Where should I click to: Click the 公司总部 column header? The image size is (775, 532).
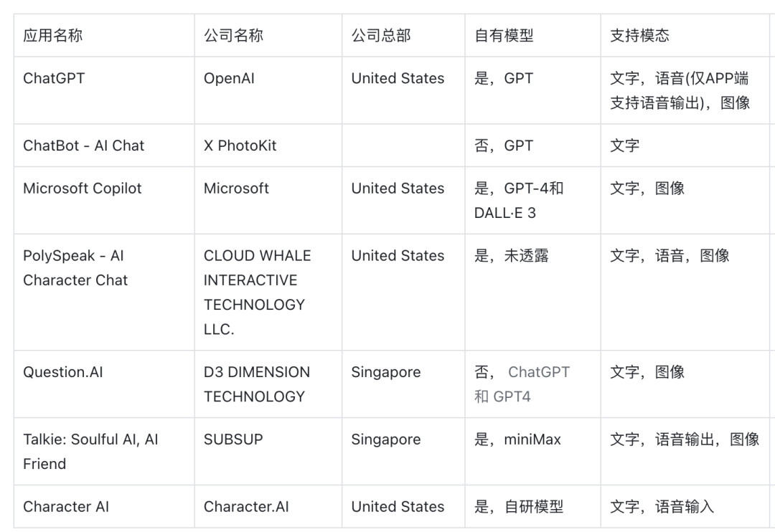pyautogui.click(x=403, y=36)
